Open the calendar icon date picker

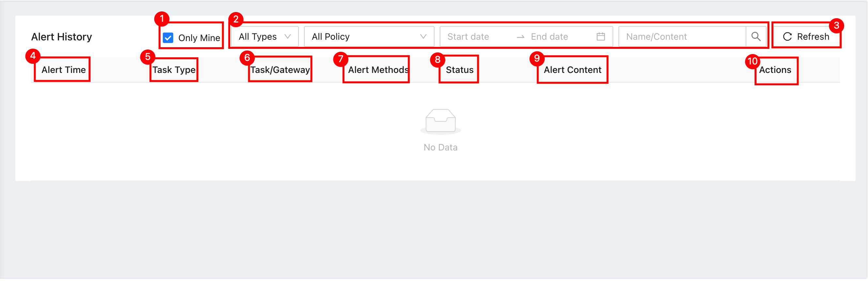(x=601, y=36)
